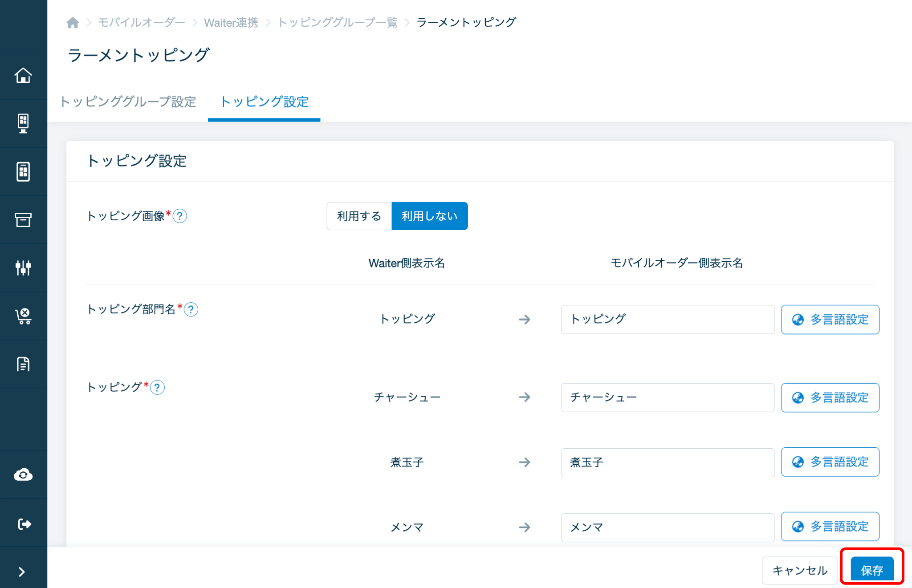The height and width of the screenshot is (588, 912).
Task: Click the archive box sidebar icon
Action: (x=23, y=219)
